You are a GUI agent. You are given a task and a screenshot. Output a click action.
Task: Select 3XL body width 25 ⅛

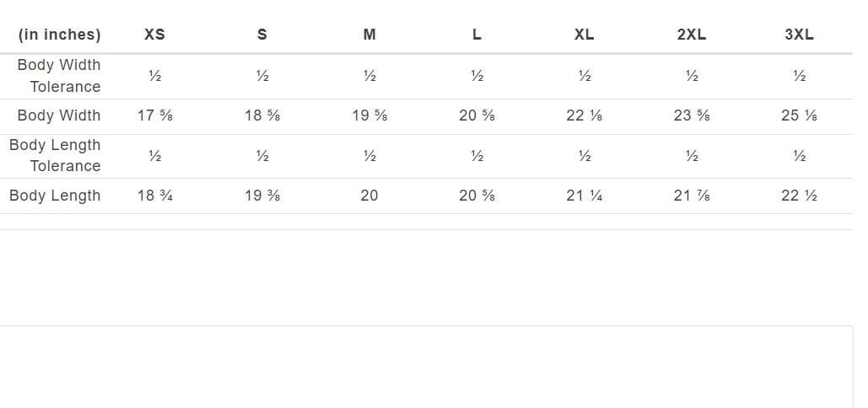[x=799, y=115]
